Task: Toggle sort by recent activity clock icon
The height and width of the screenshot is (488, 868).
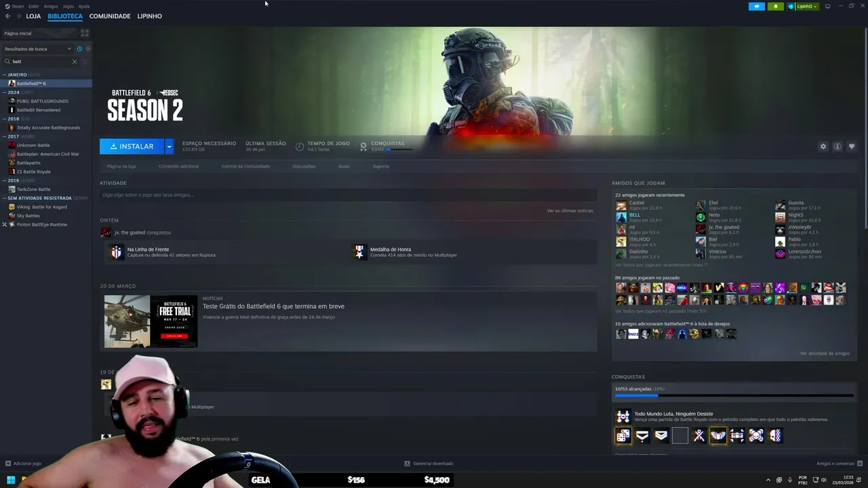Action: [x=79, y=49]
